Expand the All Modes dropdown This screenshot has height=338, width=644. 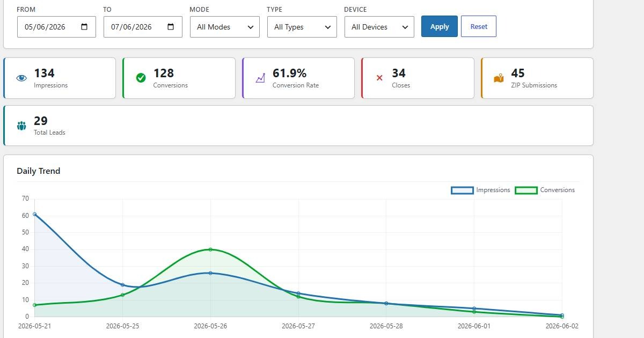point(225,27)
